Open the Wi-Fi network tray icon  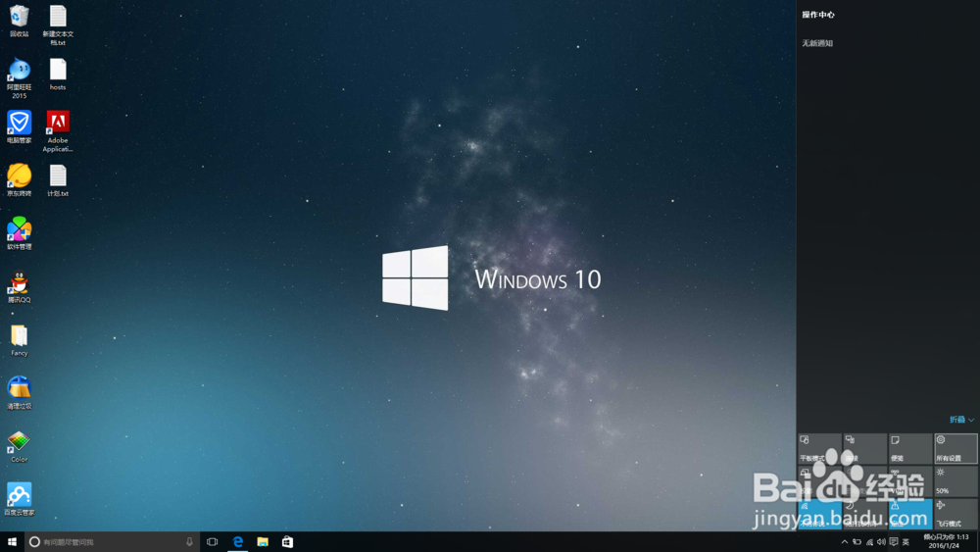click(x=869, y=542)
